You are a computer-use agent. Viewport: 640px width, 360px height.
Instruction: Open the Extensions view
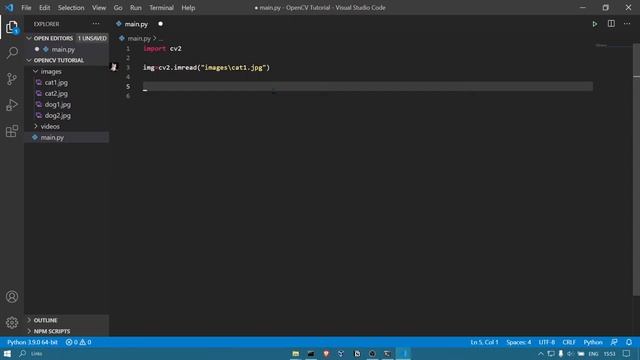pyautogui.click(x=12, y=131)
